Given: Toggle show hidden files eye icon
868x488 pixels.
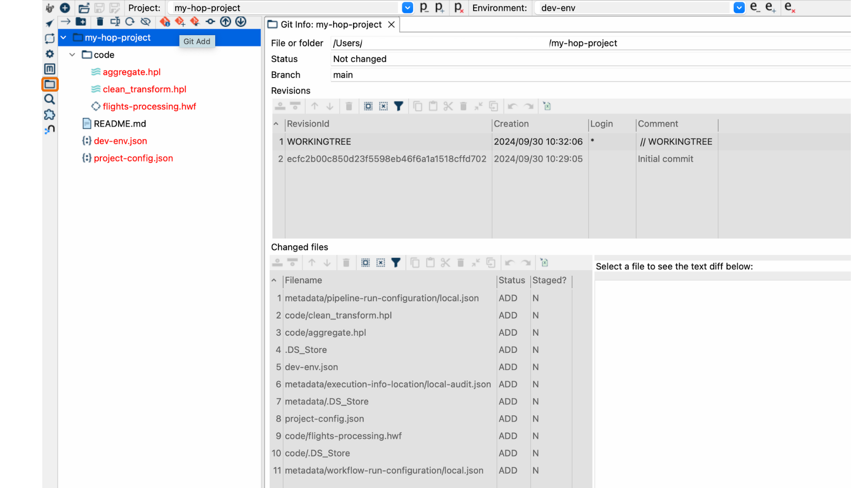Looking at the screenshot, I should 145,22.
